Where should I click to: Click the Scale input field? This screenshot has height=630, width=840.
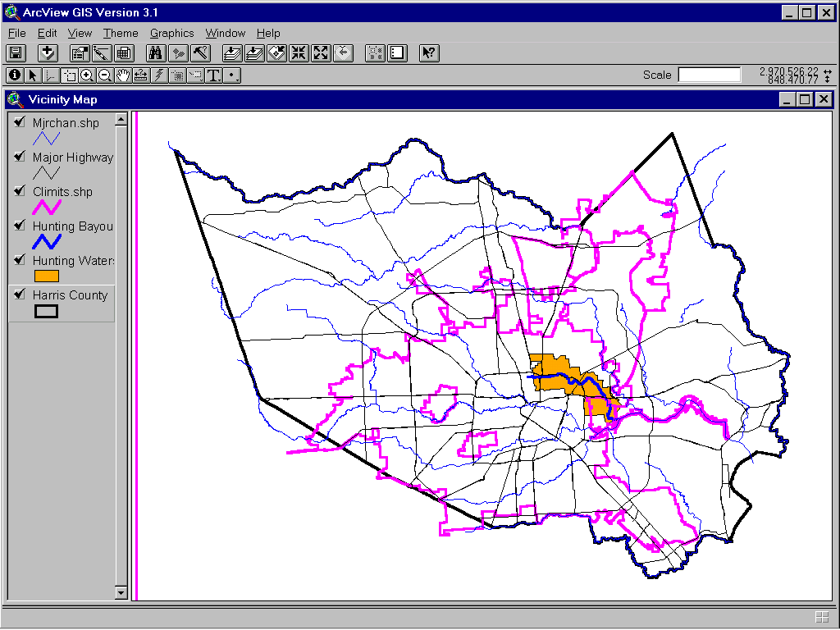point(709,75)
